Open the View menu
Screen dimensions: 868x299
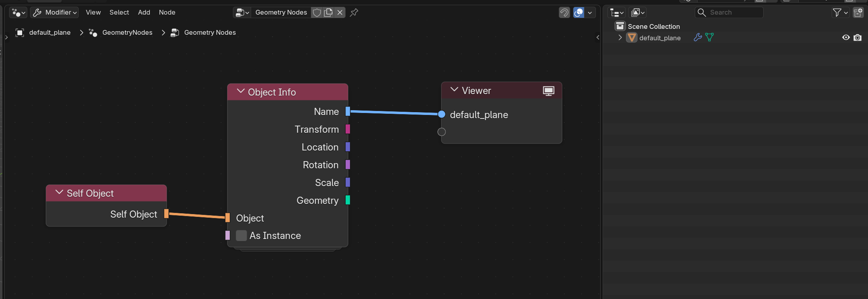coord(93,13)
